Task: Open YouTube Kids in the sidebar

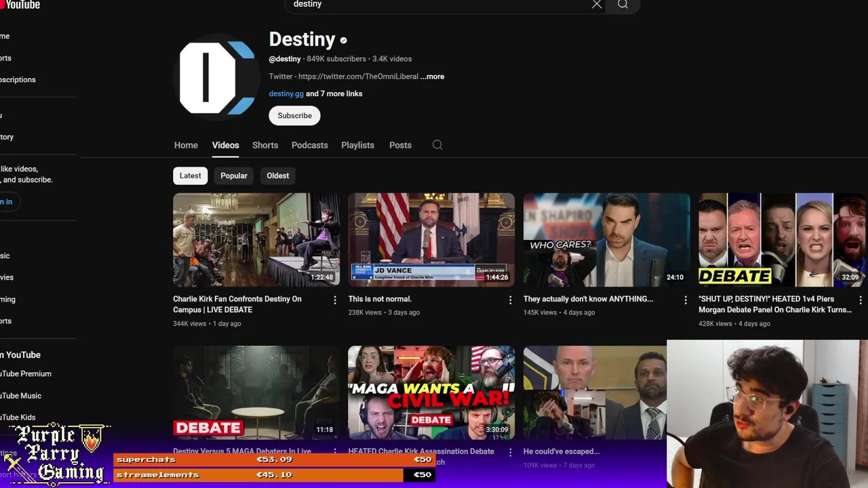Action: tap(19, 418)
